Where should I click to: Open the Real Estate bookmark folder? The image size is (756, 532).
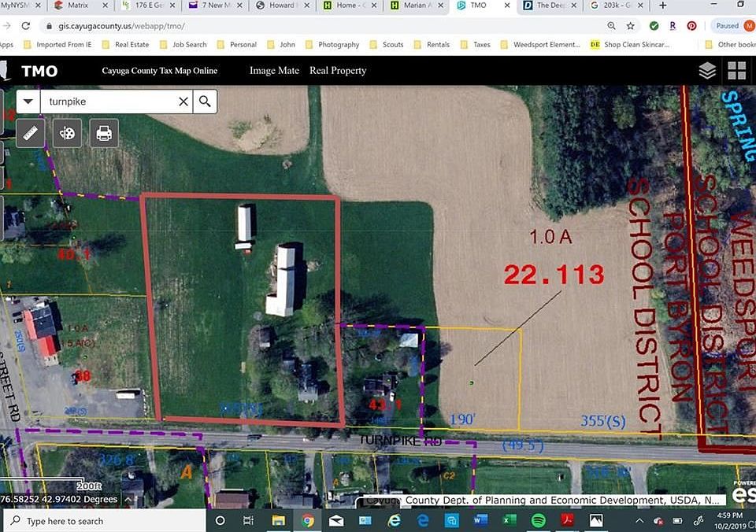coord(125,44)
